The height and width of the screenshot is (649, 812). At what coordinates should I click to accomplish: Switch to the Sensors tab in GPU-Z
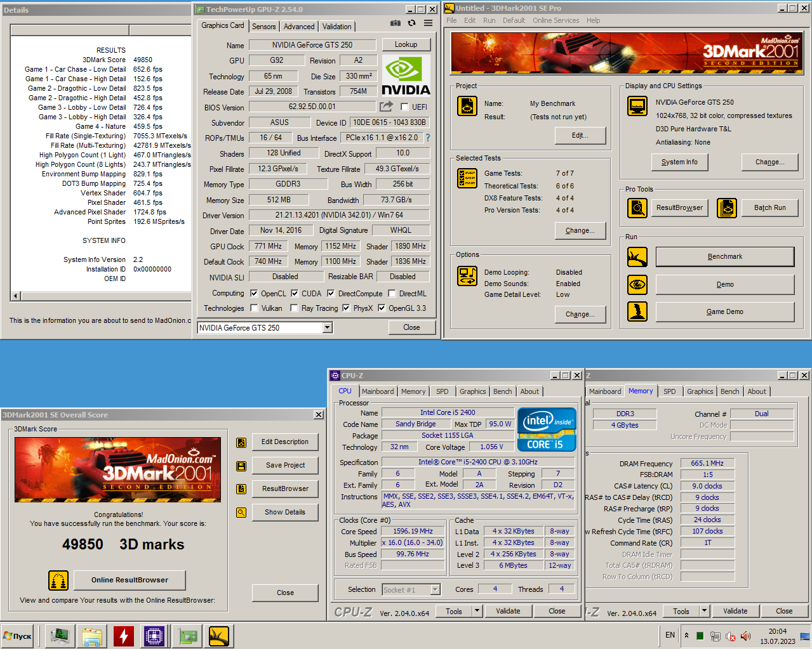click(x=263, y=27)
